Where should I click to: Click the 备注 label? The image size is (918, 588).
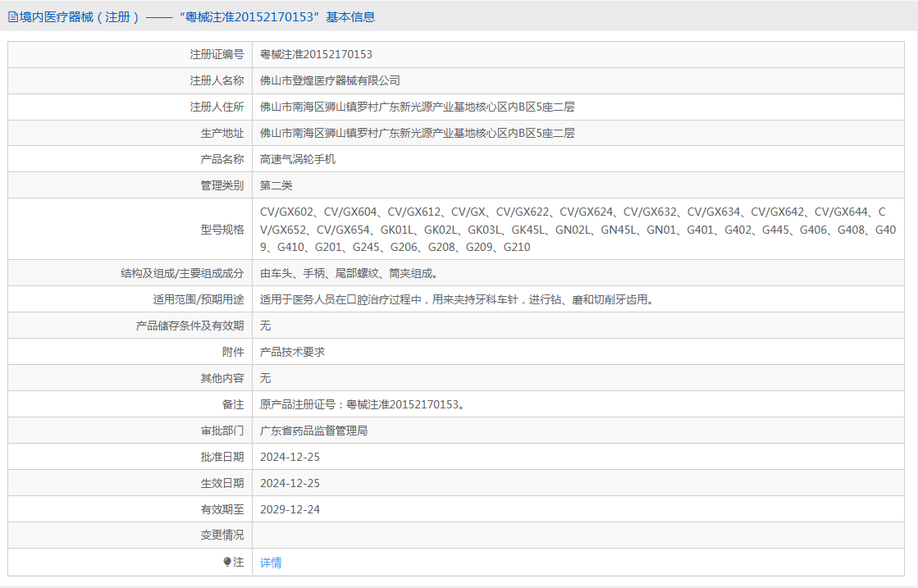(x=233, y=405)
